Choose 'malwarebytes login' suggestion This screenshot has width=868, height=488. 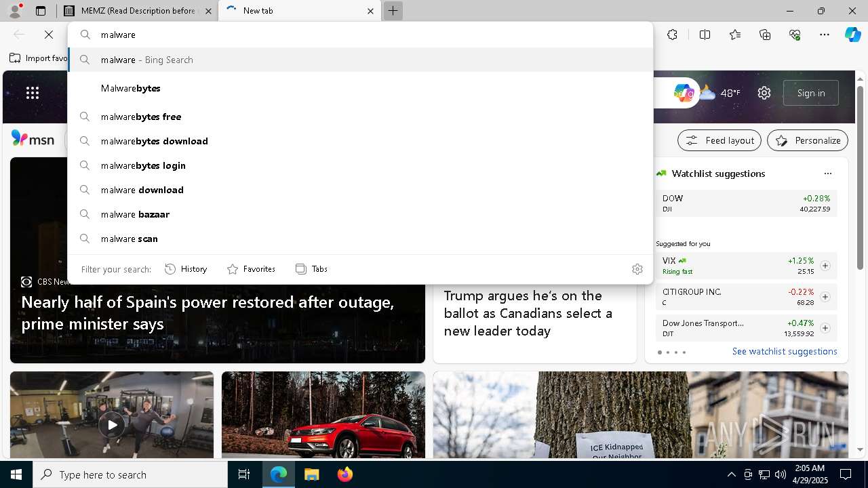[361, 165]
